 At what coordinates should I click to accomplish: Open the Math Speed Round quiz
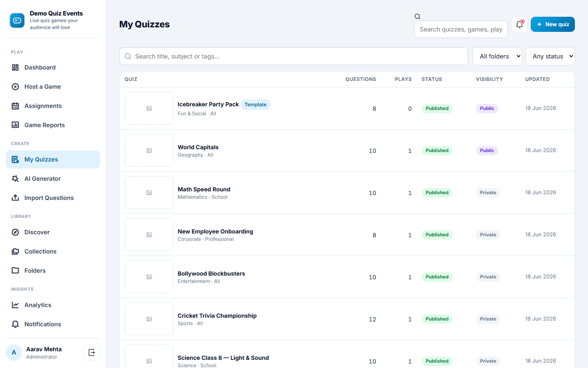pos(204,189)
